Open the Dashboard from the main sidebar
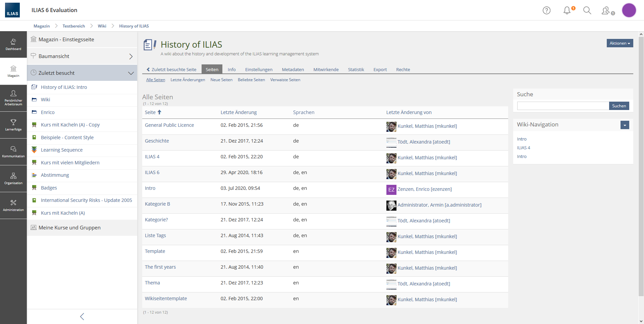 [x=13, y=44]
